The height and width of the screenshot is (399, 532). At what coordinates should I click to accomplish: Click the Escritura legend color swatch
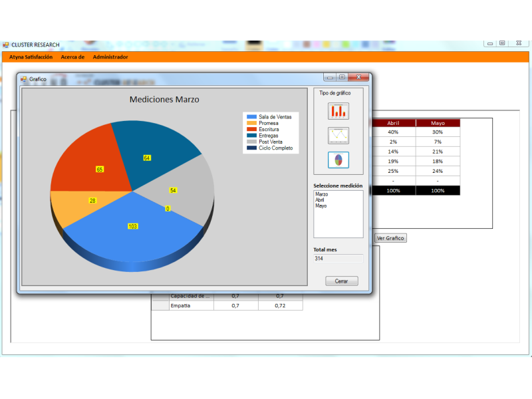(x=251, y=129)
